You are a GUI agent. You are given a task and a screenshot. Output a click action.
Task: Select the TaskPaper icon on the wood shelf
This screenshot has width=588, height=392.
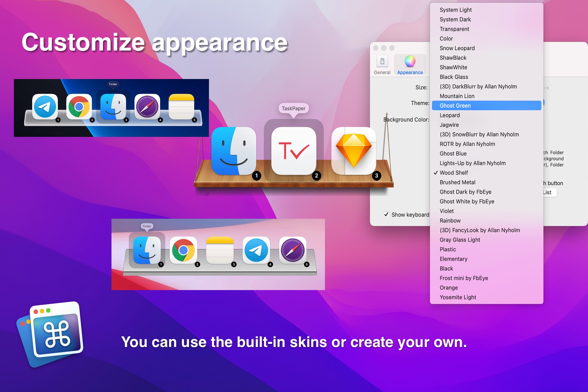pos(294,151)
